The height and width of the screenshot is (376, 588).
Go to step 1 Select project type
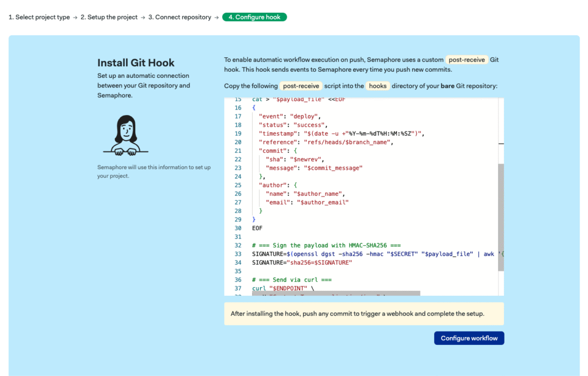click(39, 17)
